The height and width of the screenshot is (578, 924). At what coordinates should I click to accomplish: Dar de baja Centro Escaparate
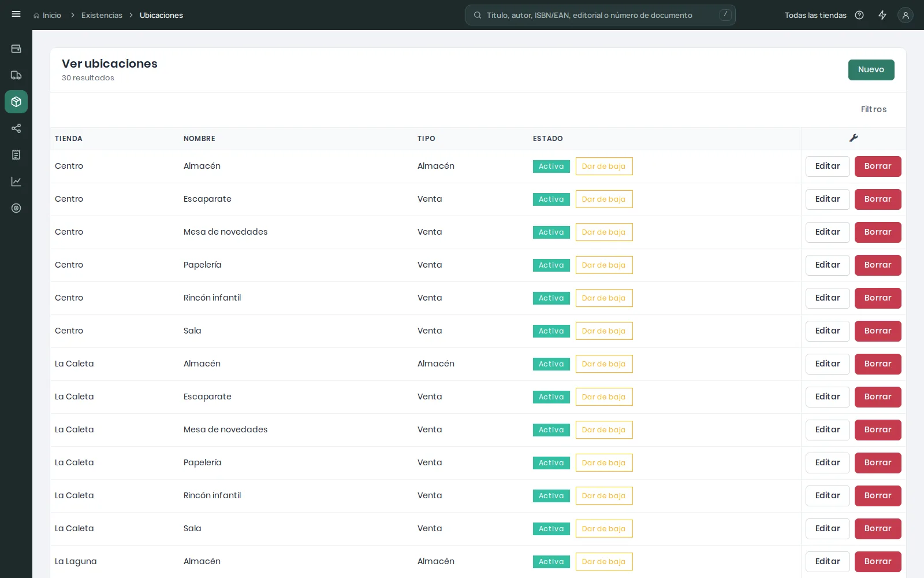604,199
